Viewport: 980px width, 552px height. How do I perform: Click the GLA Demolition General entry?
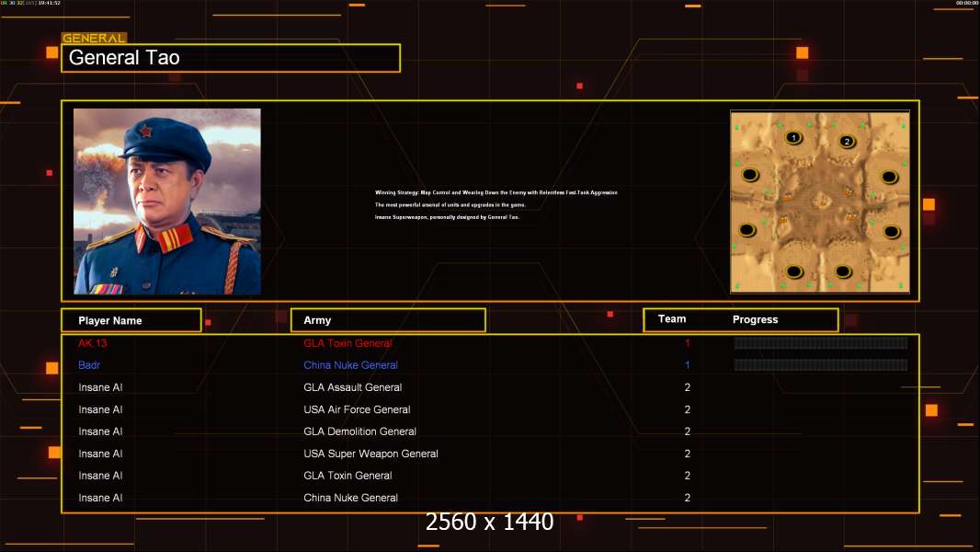click(360, 431)
